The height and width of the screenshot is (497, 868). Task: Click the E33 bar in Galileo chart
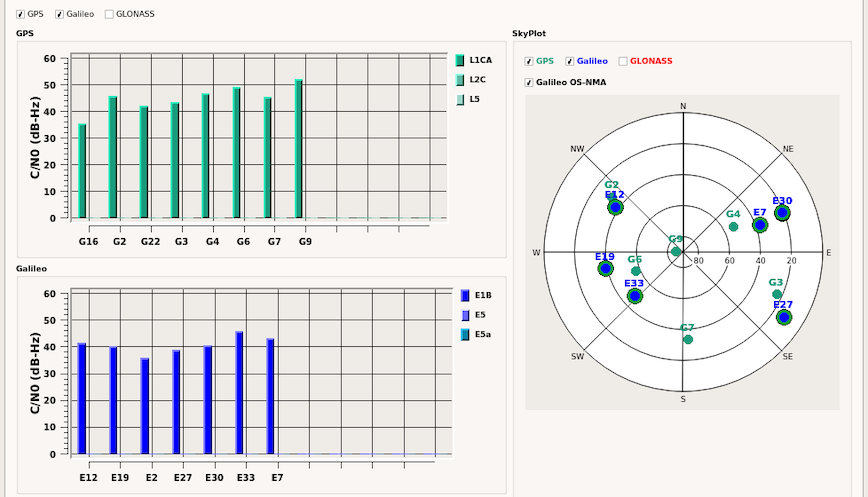pos(239,392)
